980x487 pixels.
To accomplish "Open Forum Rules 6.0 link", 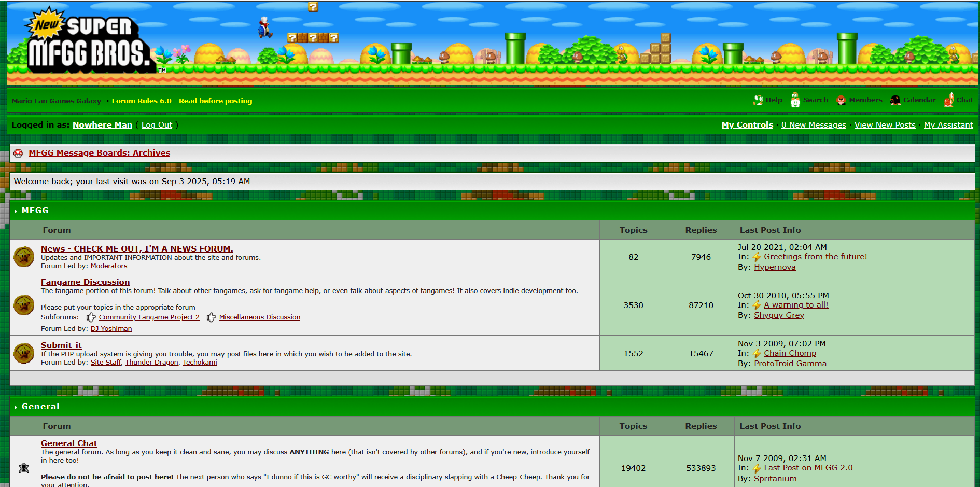I will (182, 101).
